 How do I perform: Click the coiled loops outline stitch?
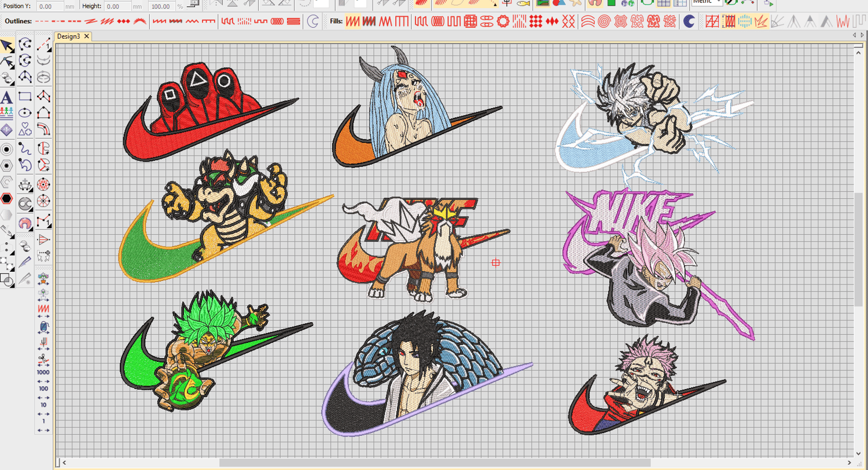click(x=277, y=21)
